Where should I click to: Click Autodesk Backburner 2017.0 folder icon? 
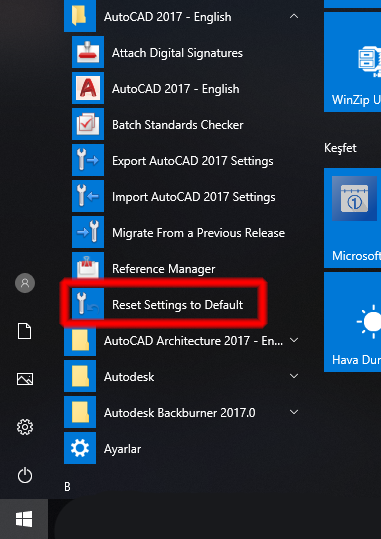(x=80, y=412)
